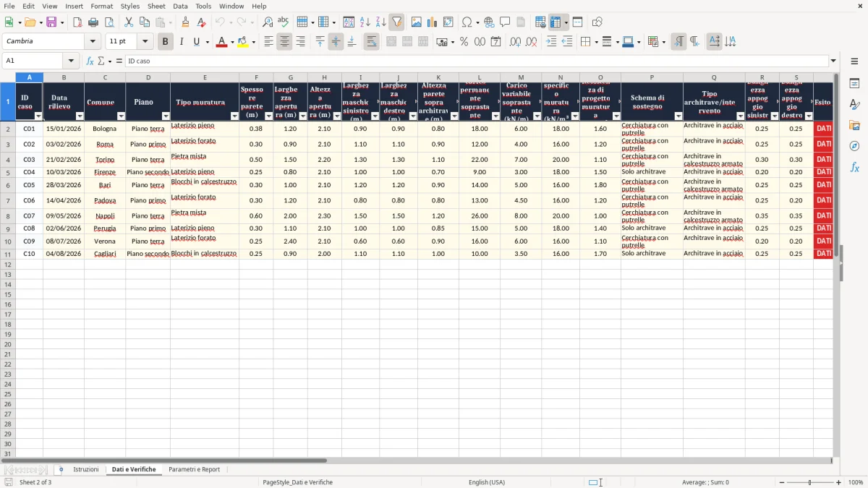Open the font name Cambria dropdown

[92, 42]
